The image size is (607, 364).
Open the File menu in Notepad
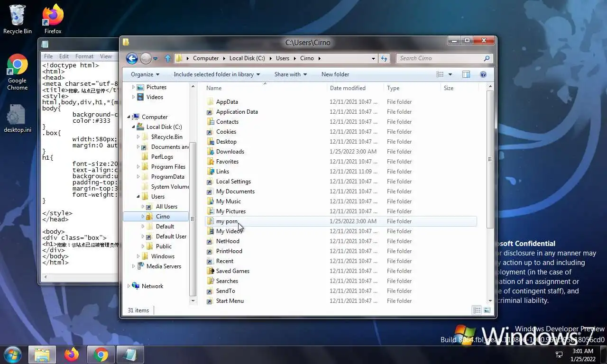pyautogui.click(x=48, y=56)
